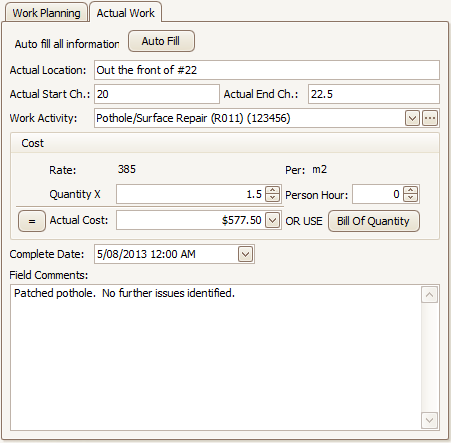The image size is (451, 443).
Task: Switch to the Work Planning tab
Action: point(46,13)
